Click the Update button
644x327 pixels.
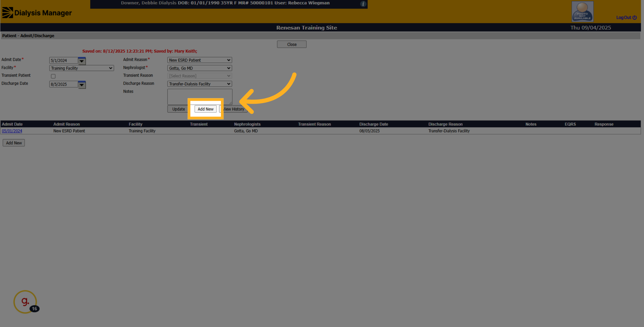pos(178,109)
